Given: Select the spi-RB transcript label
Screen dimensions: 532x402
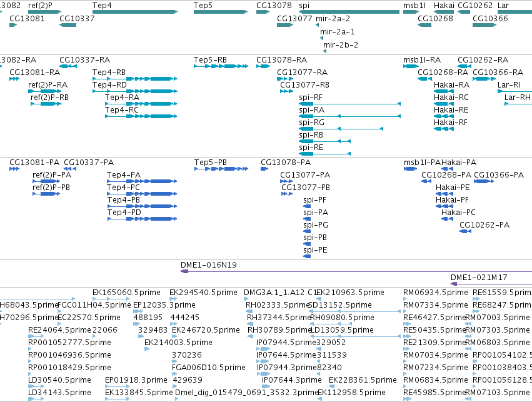Looking at the screenshot, I should coord(311,135).
